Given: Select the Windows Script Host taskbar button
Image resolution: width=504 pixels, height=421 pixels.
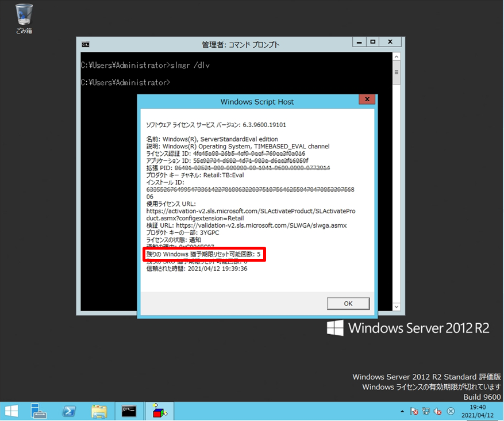Looking at the screenshot, I should coord(159,411).
